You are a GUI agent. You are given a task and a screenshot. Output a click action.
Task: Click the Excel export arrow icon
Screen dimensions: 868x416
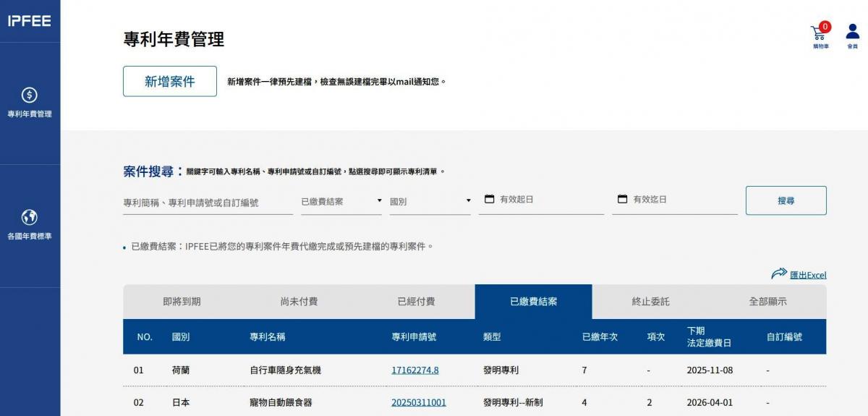778,274
